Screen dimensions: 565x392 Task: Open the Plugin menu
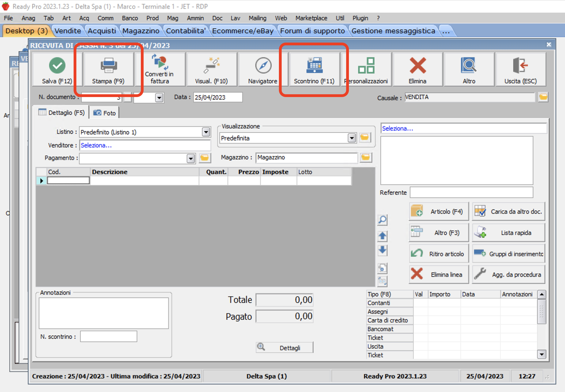(x=360, y=18)
